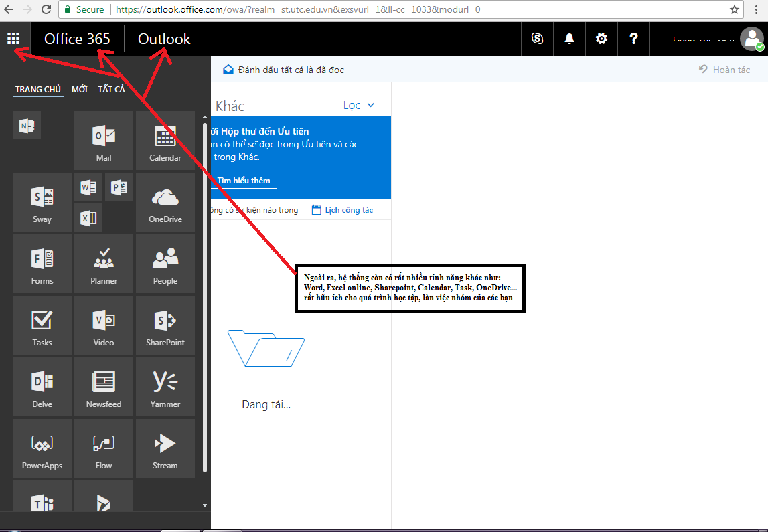Launch the Yammer tile
This screenshot has height=532, width=768.
(165, 387)
